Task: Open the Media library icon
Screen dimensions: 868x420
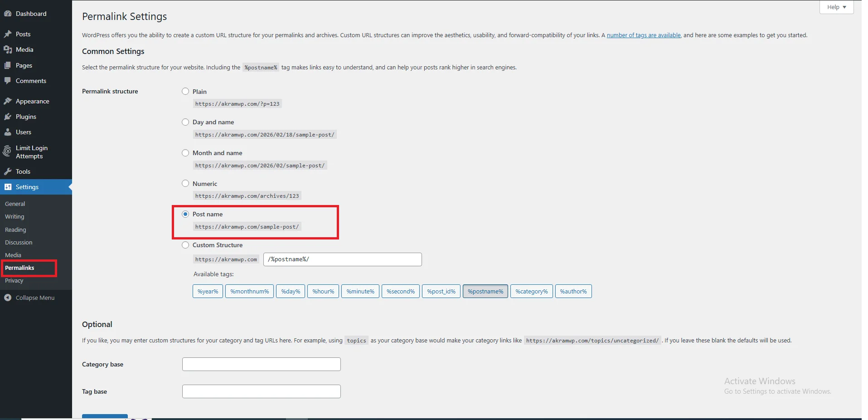Action: [x=8, y=49]
